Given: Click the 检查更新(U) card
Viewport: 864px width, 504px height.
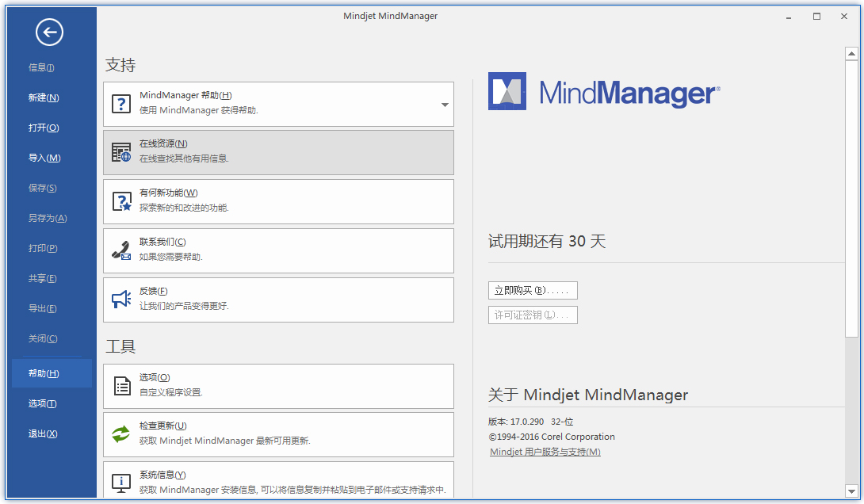Looking at the screenshot, I should coord(278,434).
